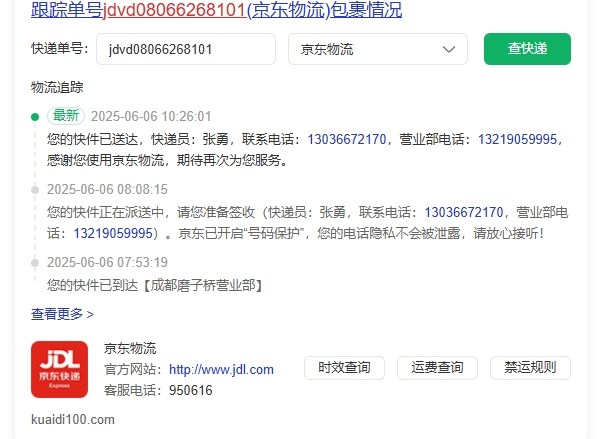Click the 物流追踪 section heading
The width and height of the screenshot is (610, 439).
click(x=57, y=87)
